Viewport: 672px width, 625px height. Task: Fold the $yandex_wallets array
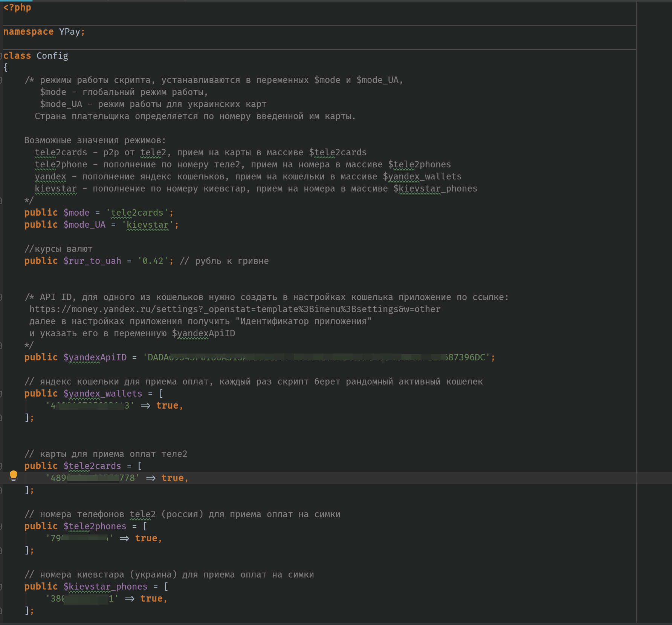click(1, 394)
